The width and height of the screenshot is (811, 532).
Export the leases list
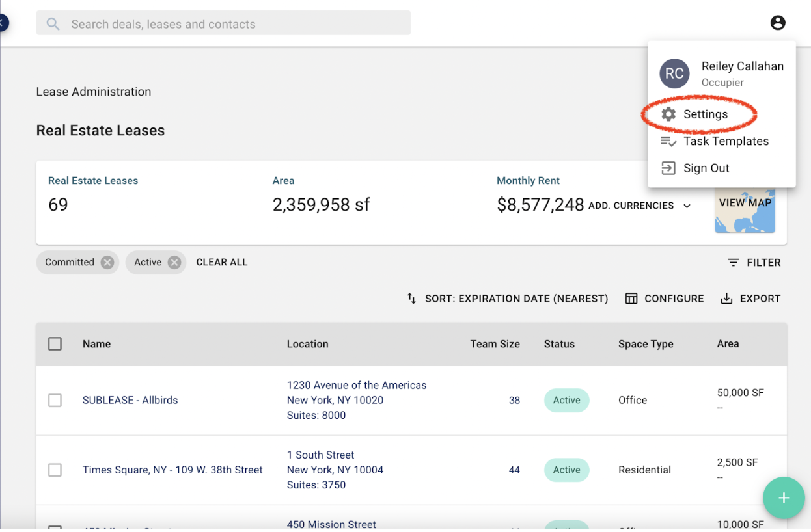[x=750, y=299]
